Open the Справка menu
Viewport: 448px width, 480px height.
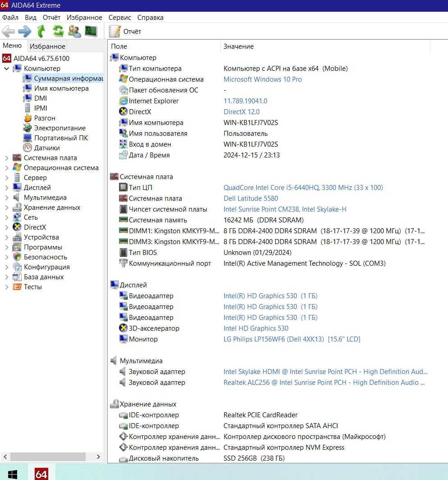coord(150,18)
